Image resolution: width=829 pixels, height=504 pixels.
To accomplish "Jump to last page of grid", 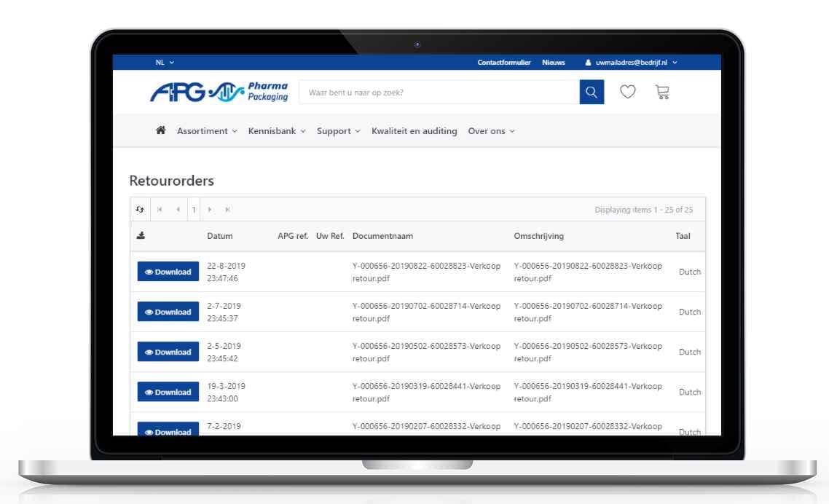I will point(227,210).
